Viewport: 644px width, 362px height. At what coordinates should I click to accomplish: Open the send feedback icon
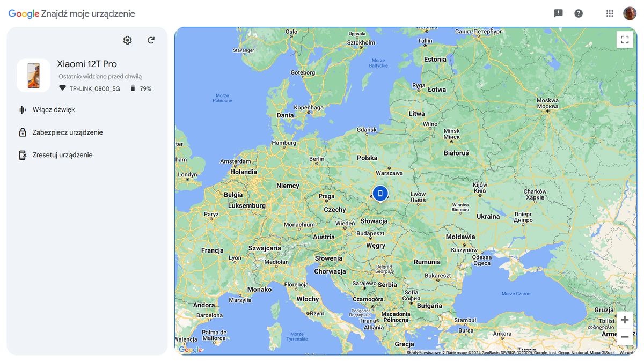558,13
